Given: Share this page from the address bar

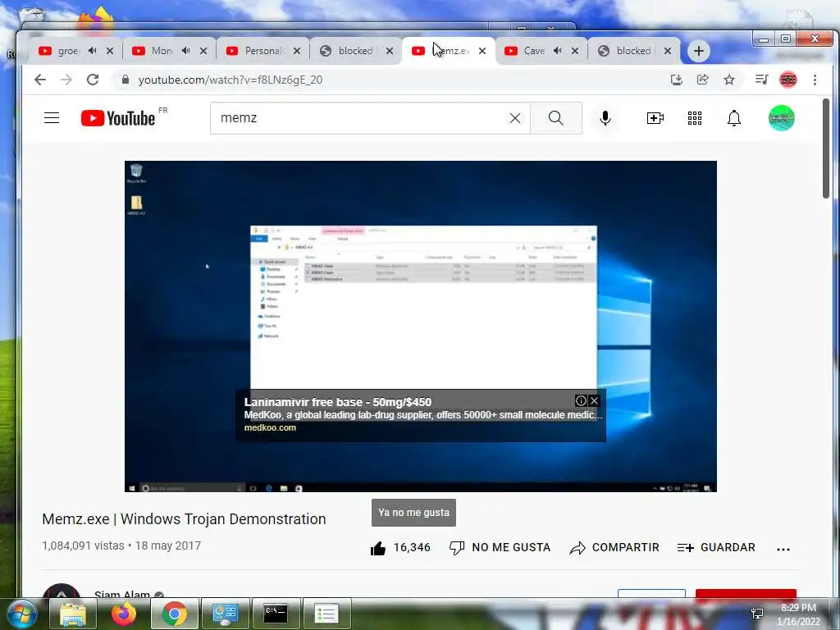Looking at the screenshot, I should coord(702,80).
